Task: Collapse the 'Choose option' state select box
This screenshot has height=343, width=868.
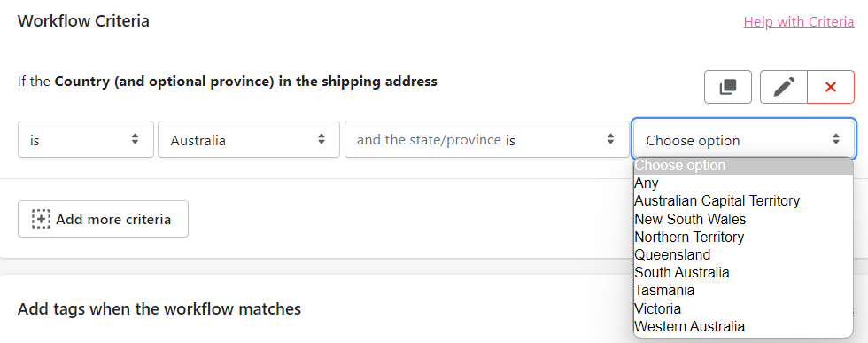Action: [x=744, y=140]
